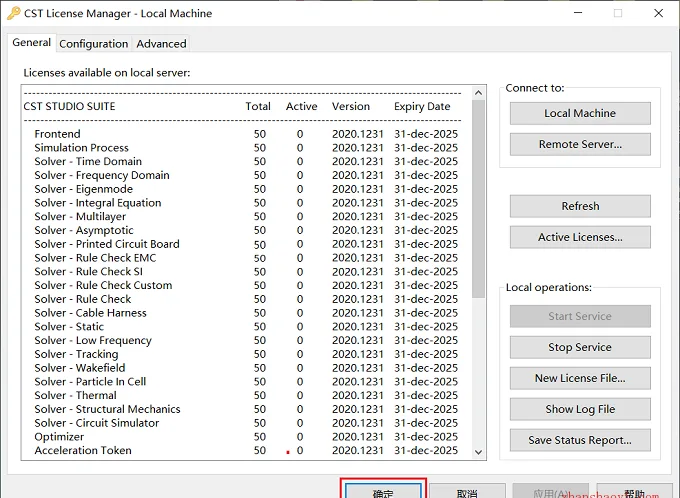The height and width of the screenshot is (498, 680).
Task: Select Solver - Eigenmode row
Action: pyautogui.click(x=246, y=189)
